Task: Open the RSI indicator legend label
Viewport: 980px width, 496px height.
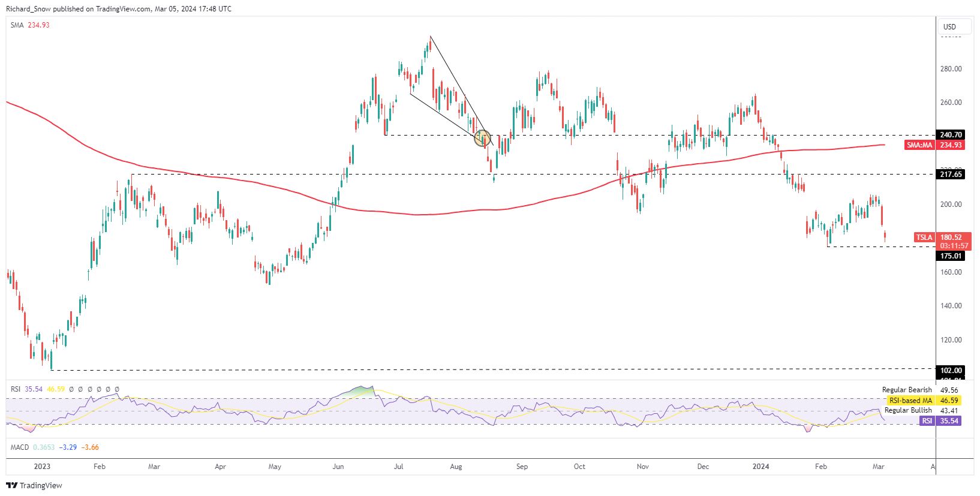Action: (x=16, y=389)
